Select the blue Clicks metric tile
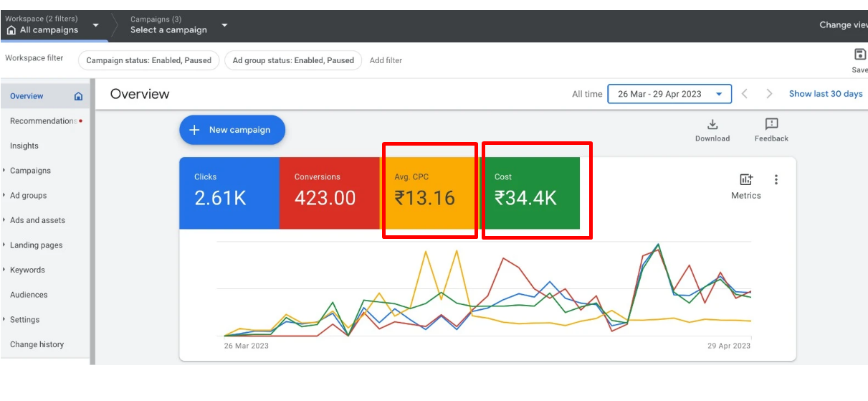Screen dimensions: 868x401 229,193
